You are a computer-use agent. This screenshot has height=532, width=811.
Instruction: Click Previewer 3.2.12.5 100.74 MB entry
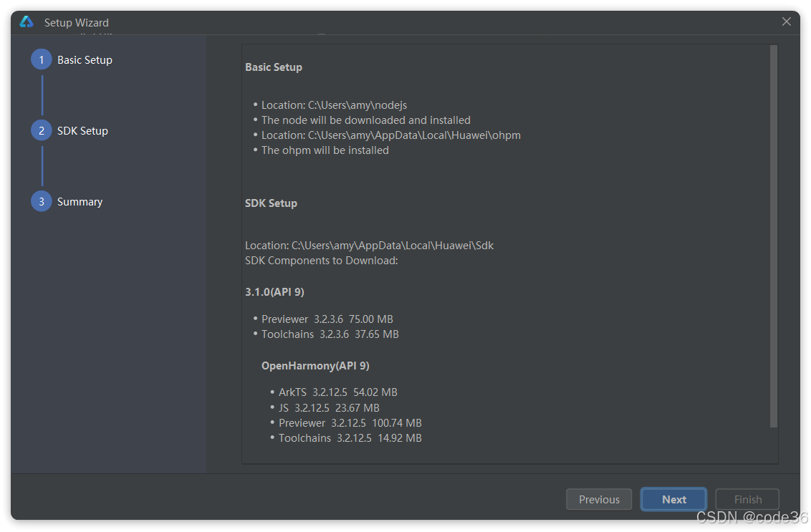[350, 423]
